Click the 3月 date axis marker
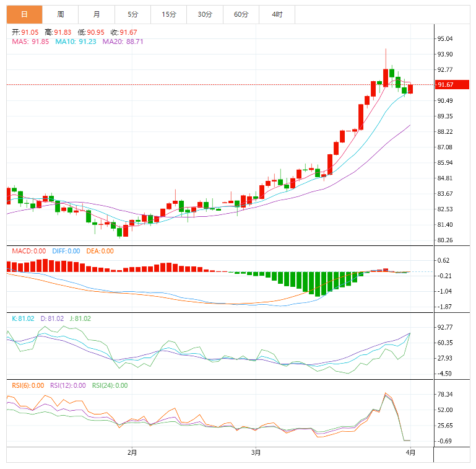 click(256, 453)
